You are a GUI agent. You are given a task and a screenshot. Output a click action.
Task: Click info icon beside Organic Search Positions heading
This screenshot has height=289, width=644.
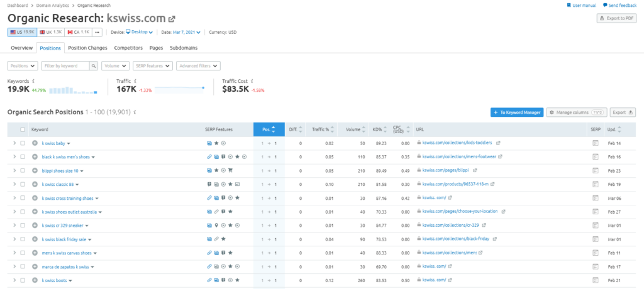135,112
